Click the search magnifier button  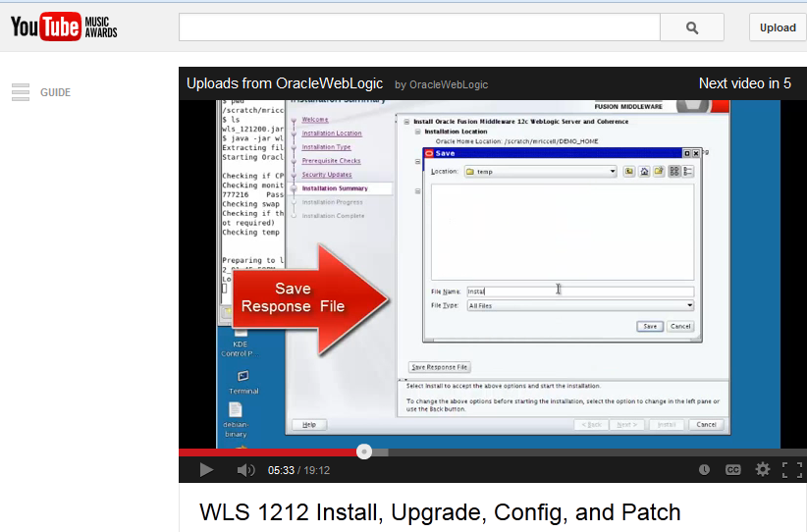tap(692, 27)
